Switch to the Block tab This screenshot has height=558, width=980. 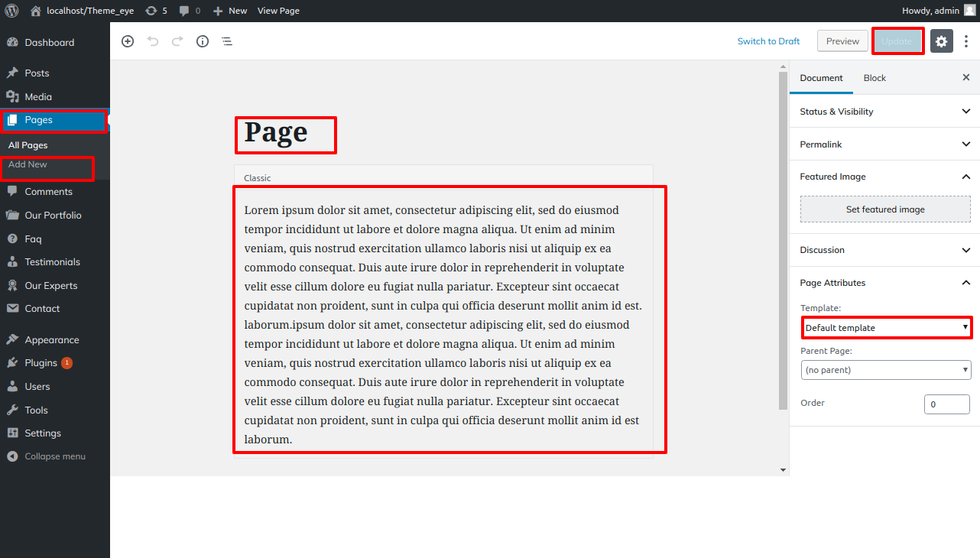875,77
